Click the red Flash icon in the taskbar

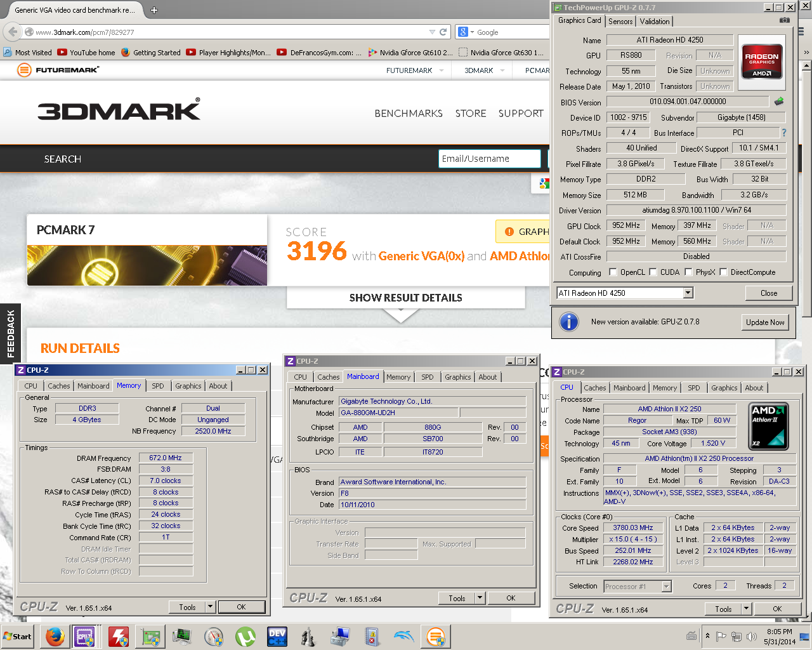118,637
